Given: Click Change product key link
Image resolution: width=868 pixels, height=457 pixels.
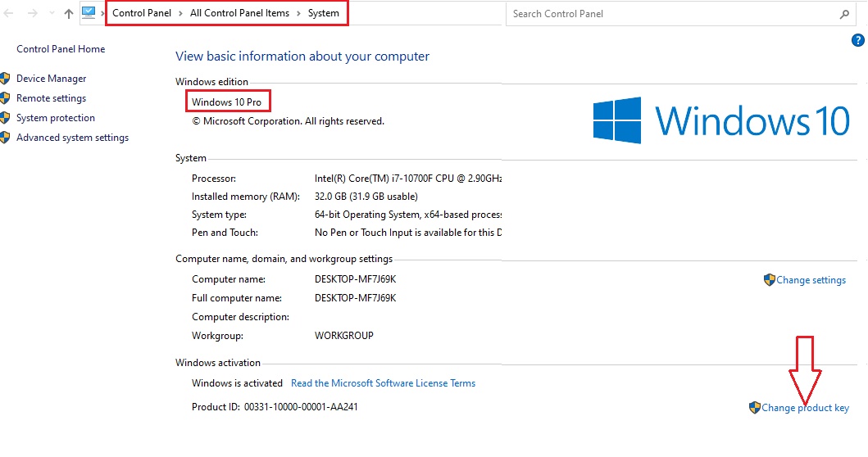Looking at the screenshot, I should [x=806, y=408].
